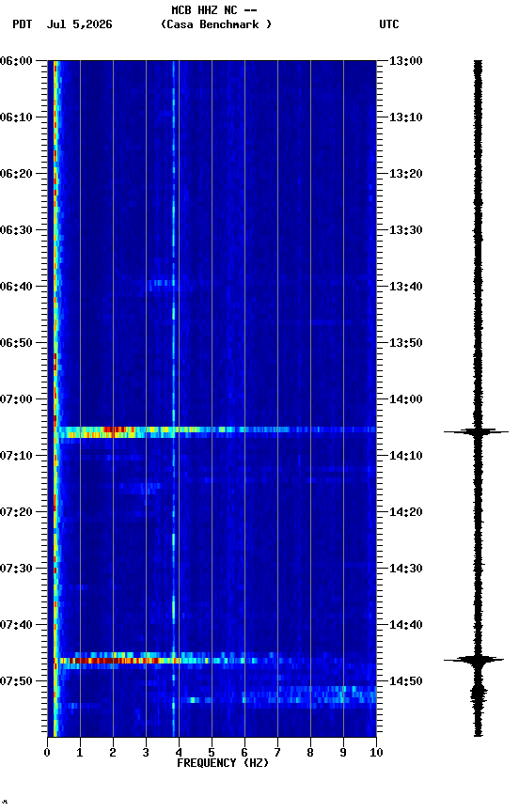Click the '0' frequency axis tick label

pos(47,753)
